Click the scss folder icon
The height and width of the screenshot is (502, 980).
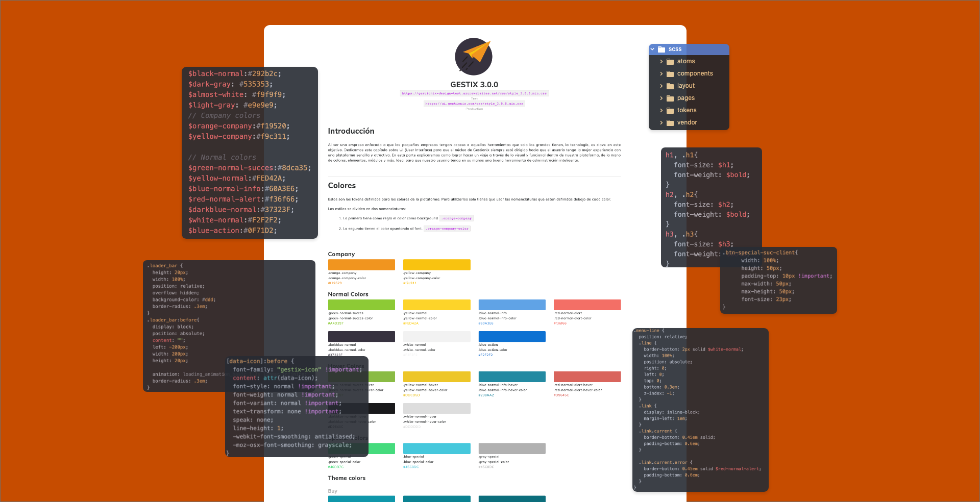[x=661, y=49]
